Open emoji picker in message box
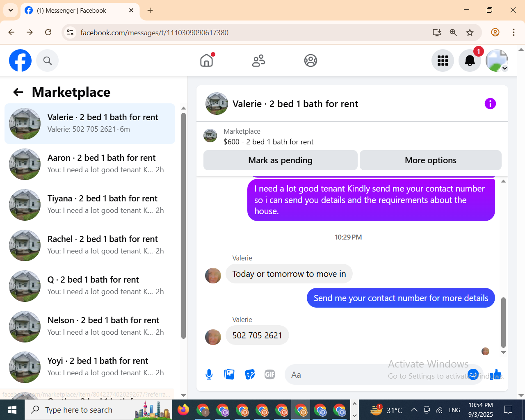The image size is (525, 420). click(473, 374)
